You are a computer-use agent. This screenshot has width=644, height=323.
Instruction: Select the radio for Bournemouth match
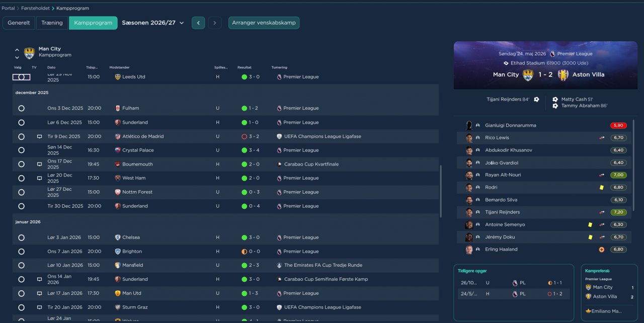21,164
